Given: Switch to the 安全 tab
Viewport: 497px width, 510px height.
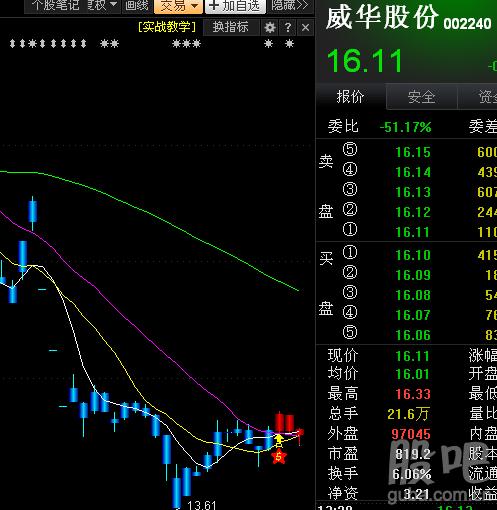Looking at the screenshot, I should (x=421, y=97).
